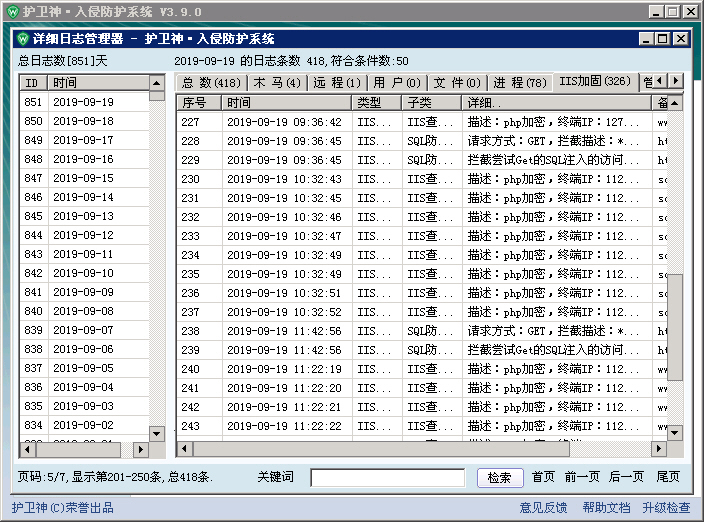
Task: Sort date list by 时间 column header
Action: (x=98, y=83)
